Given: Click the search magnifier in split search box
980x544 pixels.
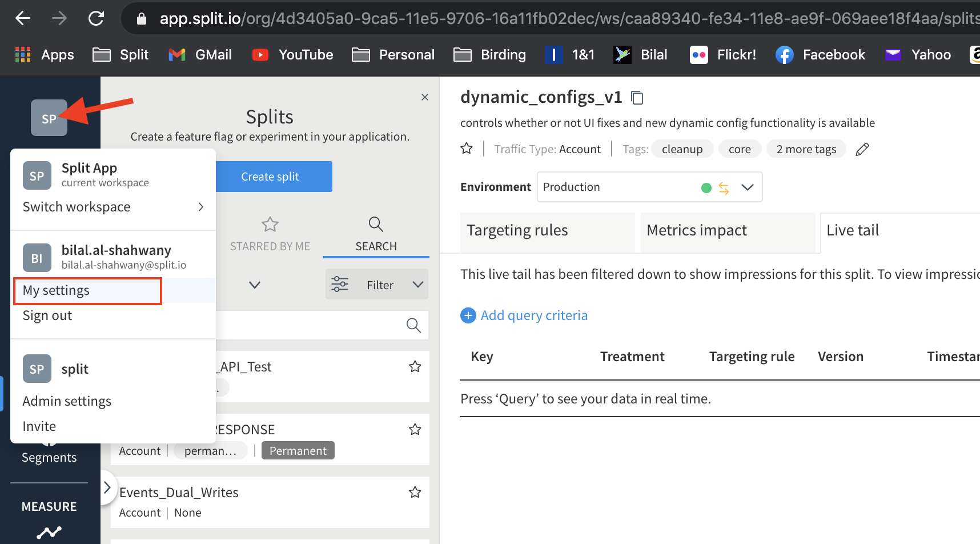Looking at the screenshot, I should click(x=413, y=325).
